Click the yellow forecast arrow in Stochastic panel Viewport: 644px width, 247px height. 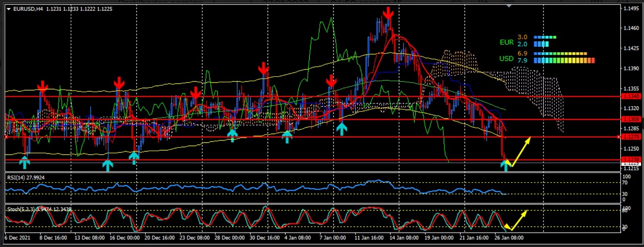coord(516,220)
